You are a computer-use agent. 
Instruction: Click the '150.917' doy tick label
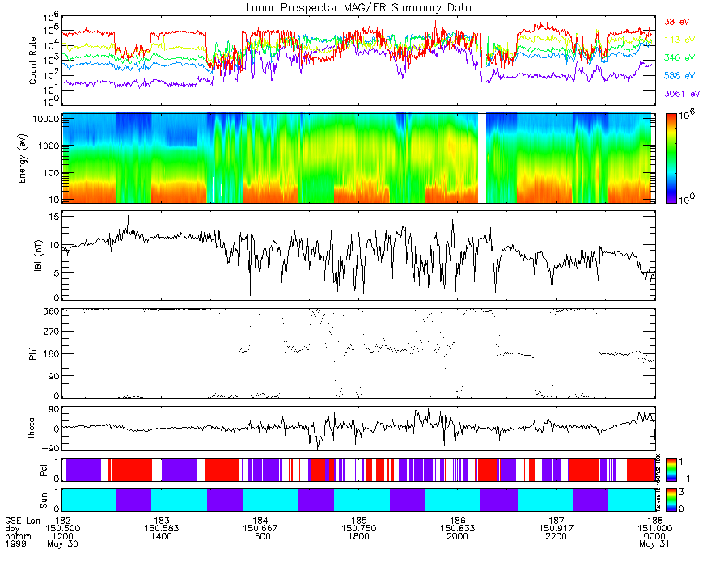tap(557, 529)
